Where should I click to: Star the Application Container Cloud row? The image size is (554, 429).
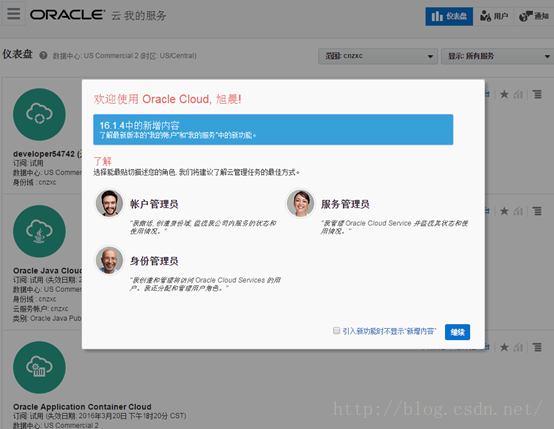[504, 347]
